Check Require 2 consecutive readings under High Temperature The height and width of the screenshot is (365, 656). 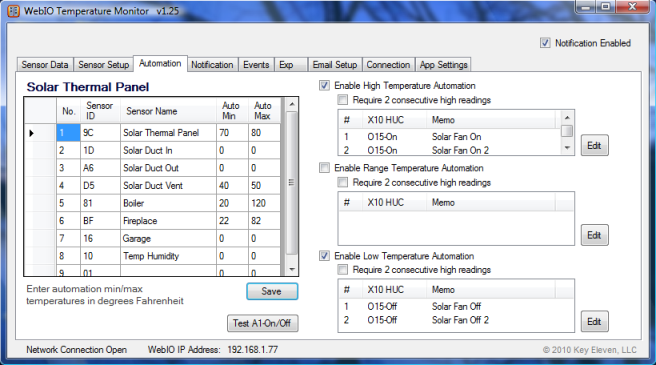(343, 100)
